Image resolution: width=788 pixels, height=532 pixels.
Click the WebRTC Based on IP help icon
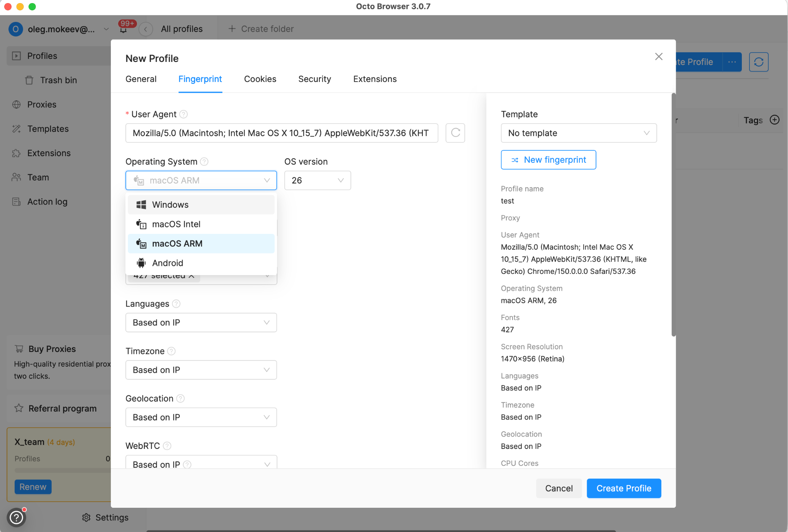point(187,465)
